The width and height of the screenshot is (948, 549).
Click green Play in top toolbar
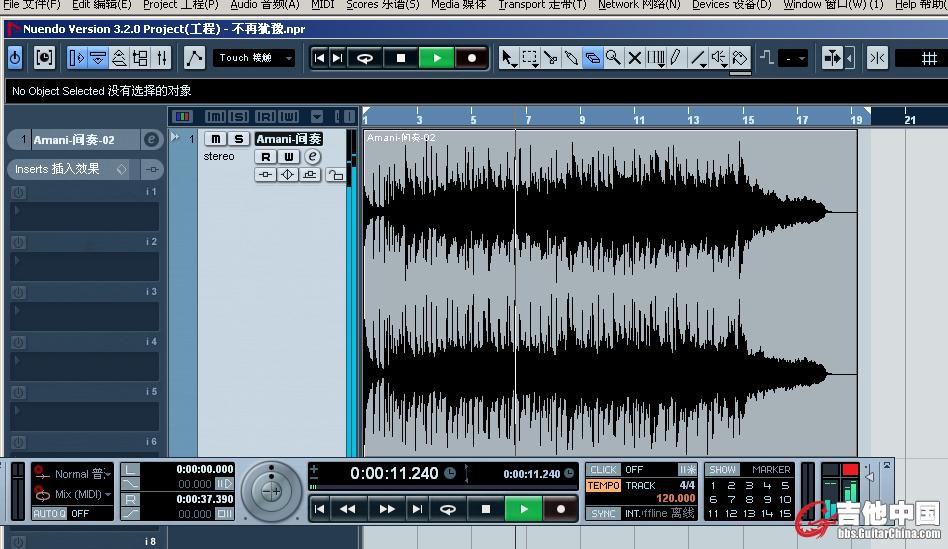point(436,58)
